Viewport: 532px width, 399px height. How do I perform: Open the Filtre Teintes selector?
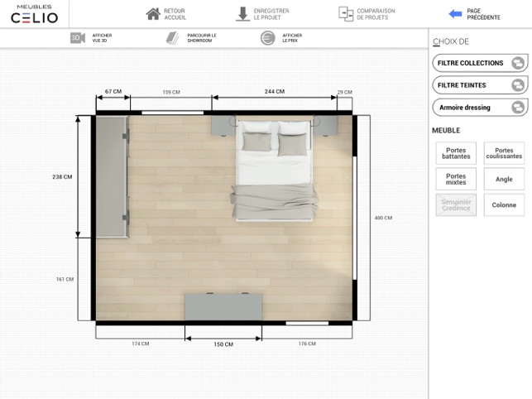[x=480, y=85]
